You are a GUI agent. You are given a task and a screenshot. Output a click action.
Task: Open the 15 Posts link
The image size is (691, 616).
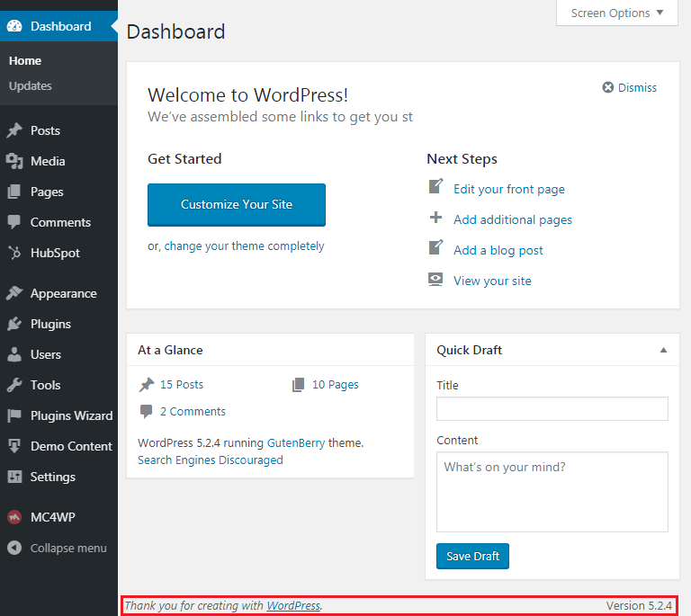[182, 385]
